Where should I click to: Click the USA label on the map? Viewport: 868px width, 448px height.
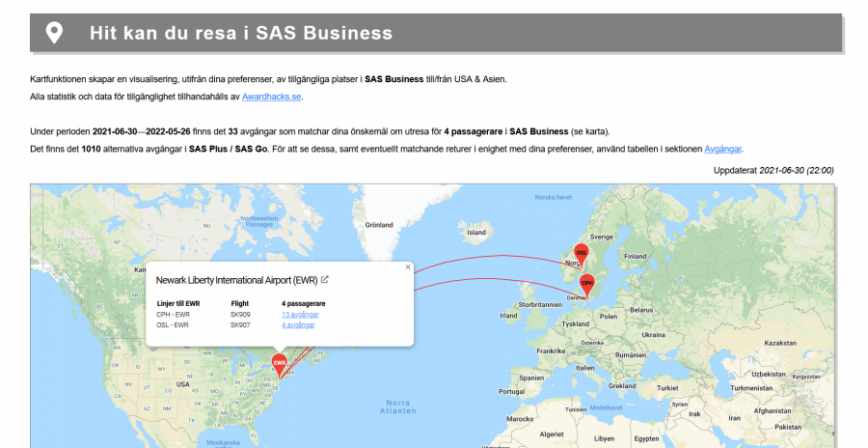[x=182, y=383]
